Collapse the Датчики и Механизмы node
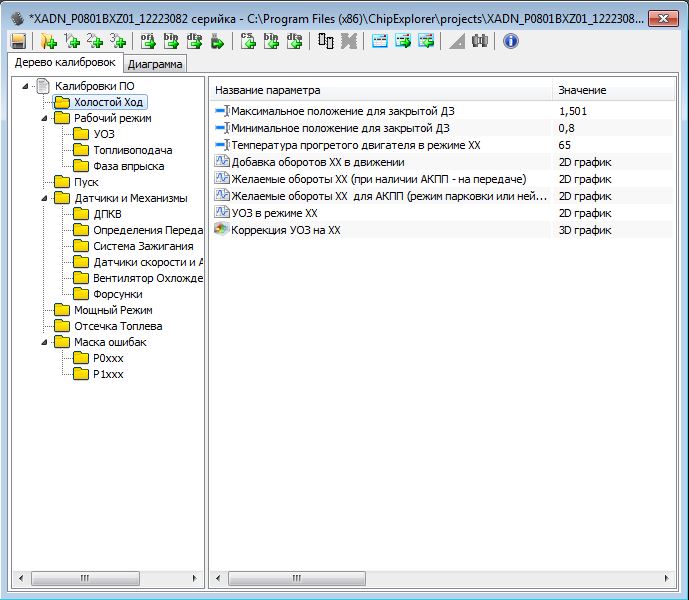Screen dimensions: 689x600 point(46,198)
